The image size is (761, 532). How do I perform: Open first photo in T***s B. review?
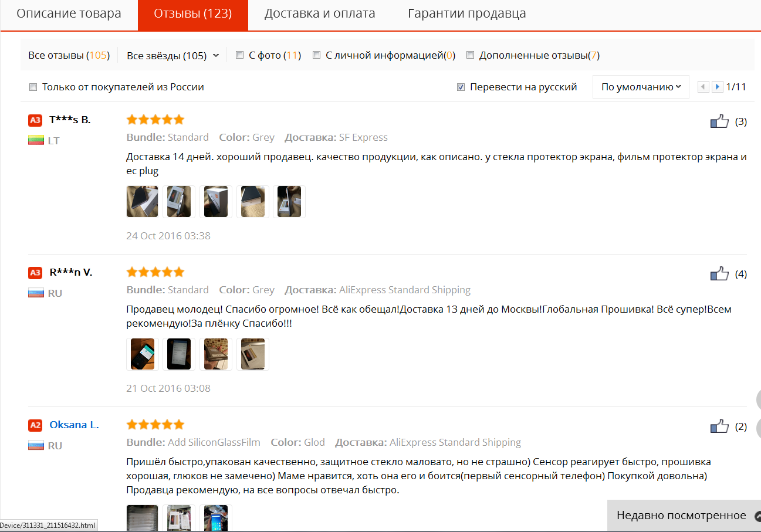[x=143, y=202]
